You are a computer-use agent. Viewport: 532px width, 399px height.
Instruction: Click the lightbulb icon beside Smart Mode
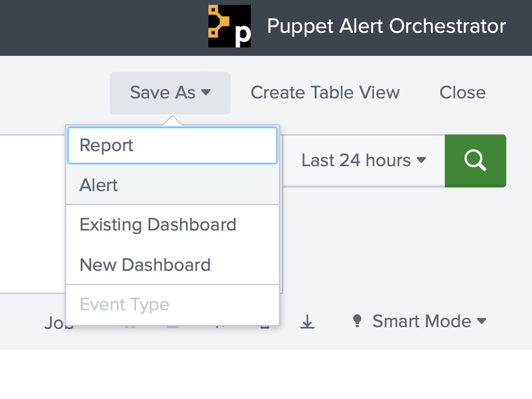(357, 321)
